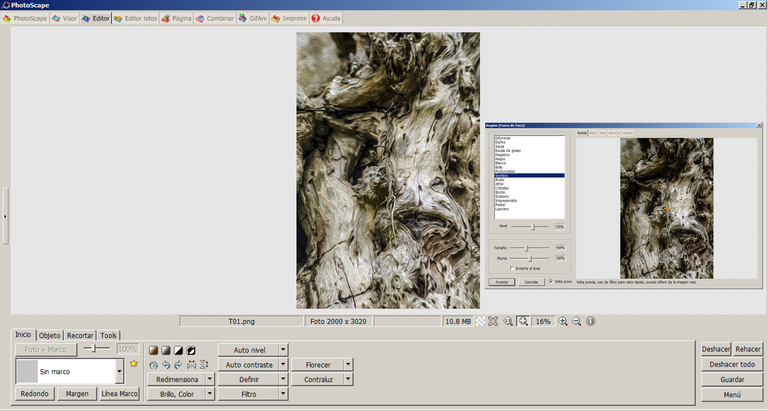Click the Margen button

point(77,393)
